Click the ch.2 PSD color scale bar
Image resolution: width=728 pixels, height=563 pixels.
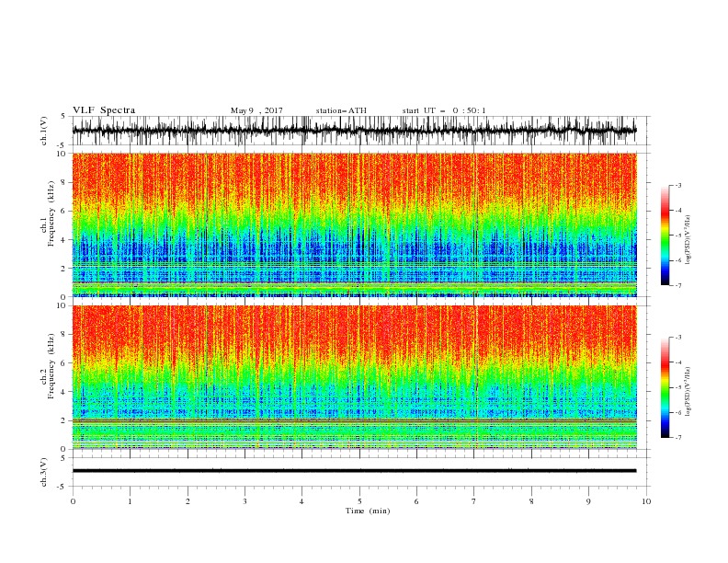tap(665, 387)
